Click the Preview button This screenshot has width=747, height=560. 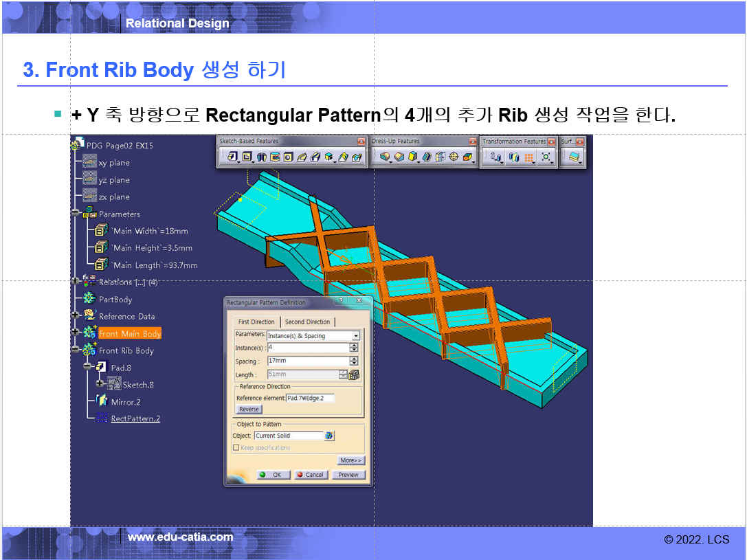pos(348,475)
